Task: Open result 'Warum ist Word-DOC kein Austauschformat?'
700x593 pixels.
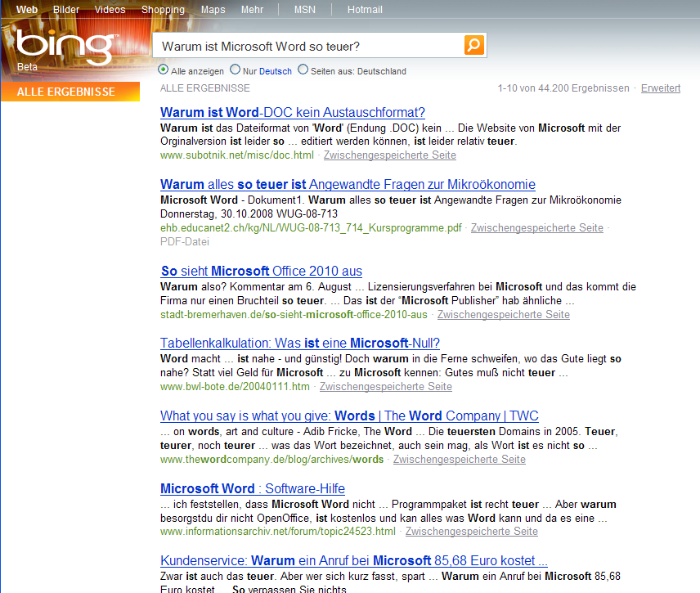Action: pos(293,113)
